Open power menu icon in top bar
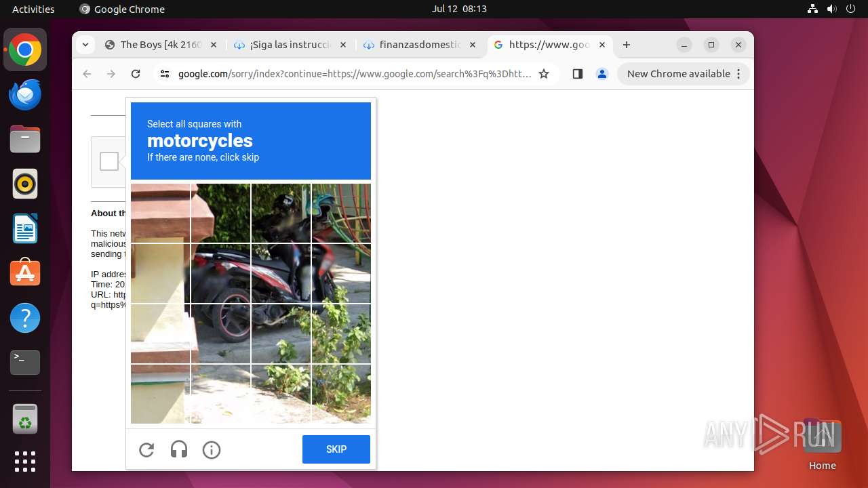 tap(850, 9)
